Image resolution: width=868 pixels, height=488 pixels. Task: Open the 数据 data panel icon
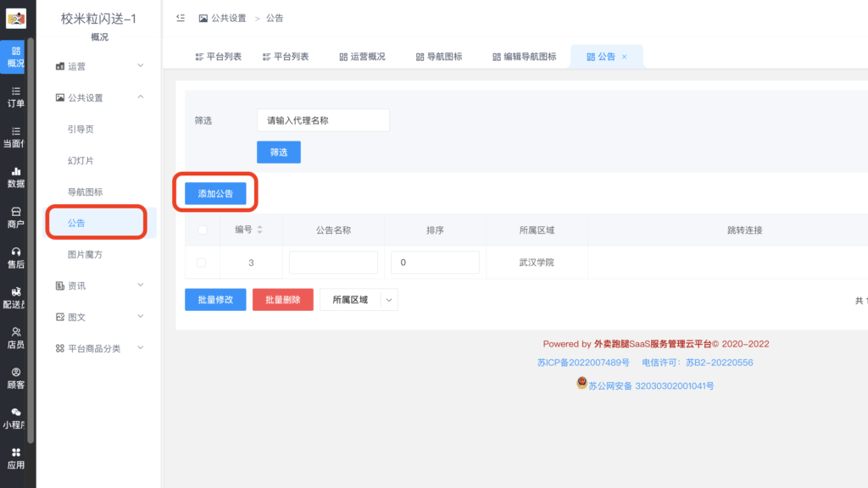tap(15, 178)
